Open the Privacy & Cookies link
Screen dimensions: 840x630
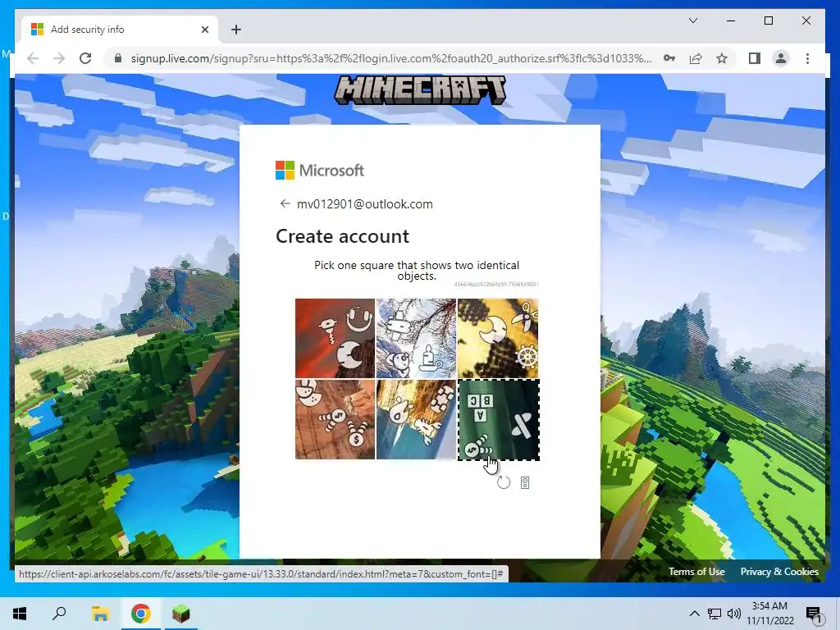779,572
